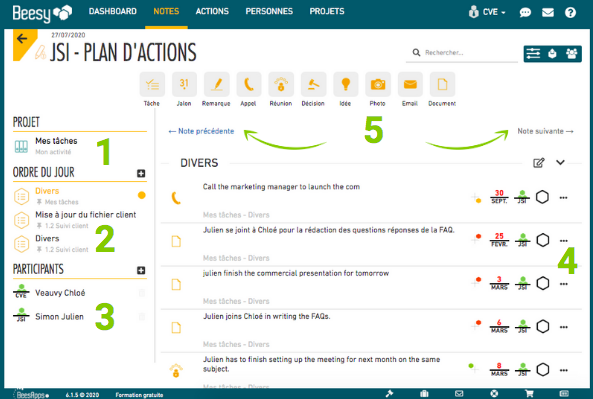
Task: Open more options for 'commercial presentation' row
Action: tap(564, 284)
